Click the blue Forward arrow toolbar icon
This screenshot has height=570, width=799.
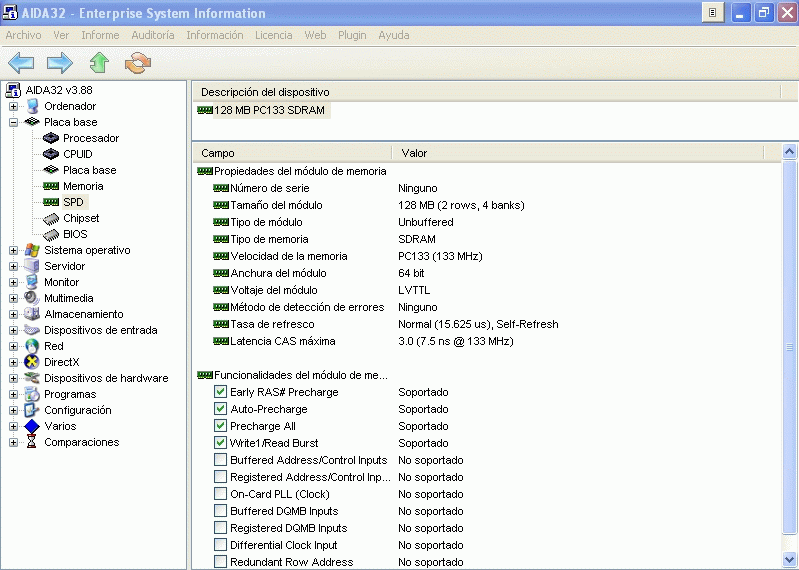point(60,63)
